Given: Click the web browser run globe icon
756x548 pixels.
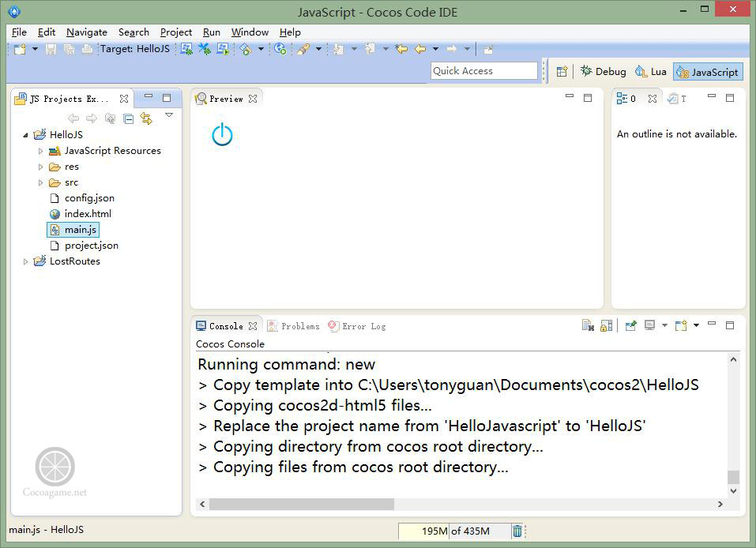Looking at the screenshot, I should (280, 49).
